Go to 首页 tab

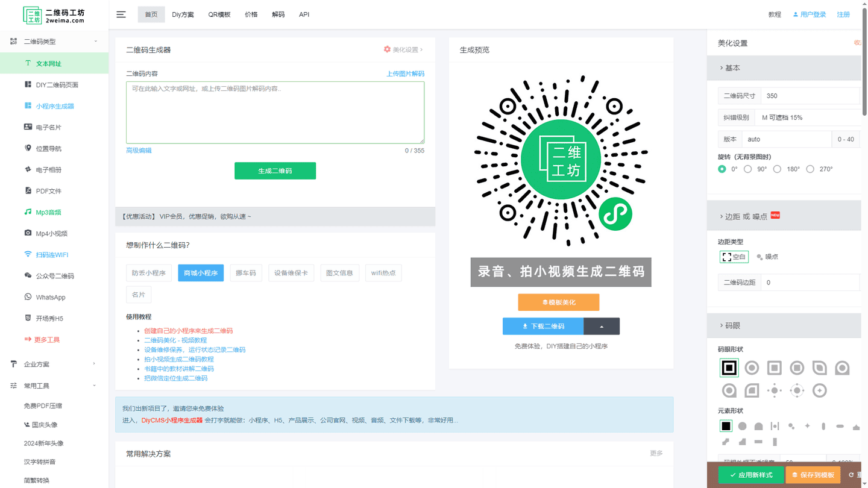pyautogui.click(x=151, y=14)
